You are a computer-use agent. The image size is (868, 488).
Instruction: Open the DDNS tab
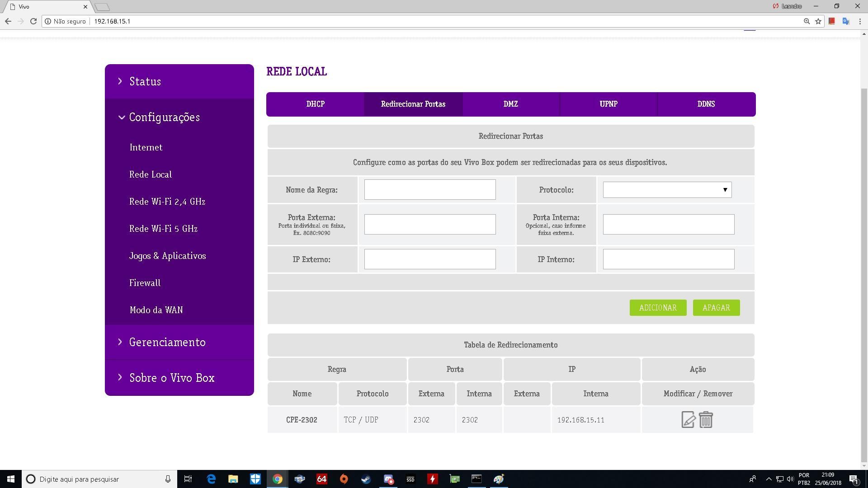[x=706, y=104]
